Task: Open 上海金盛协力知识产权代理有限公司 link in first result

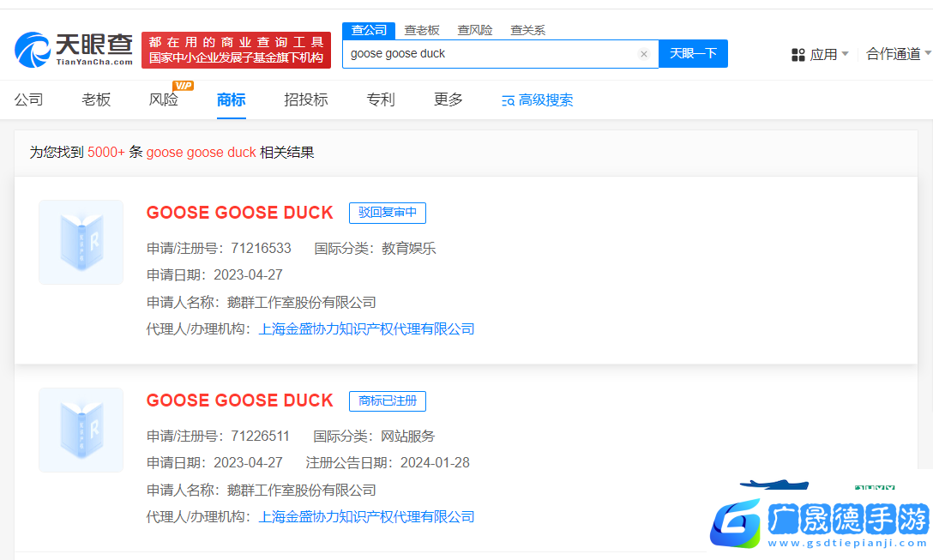Action: pyautogui.click(x=366, y=329)
